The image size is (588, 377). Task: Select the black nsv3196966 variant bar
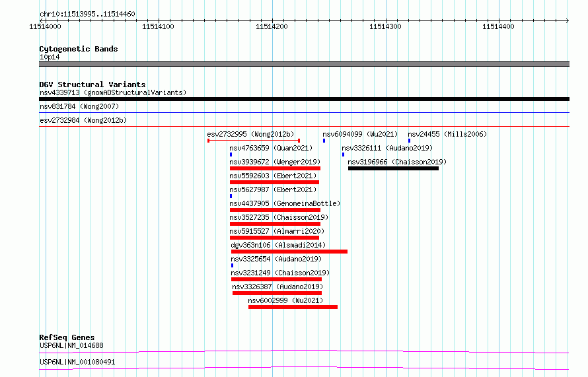coord(393,168)
